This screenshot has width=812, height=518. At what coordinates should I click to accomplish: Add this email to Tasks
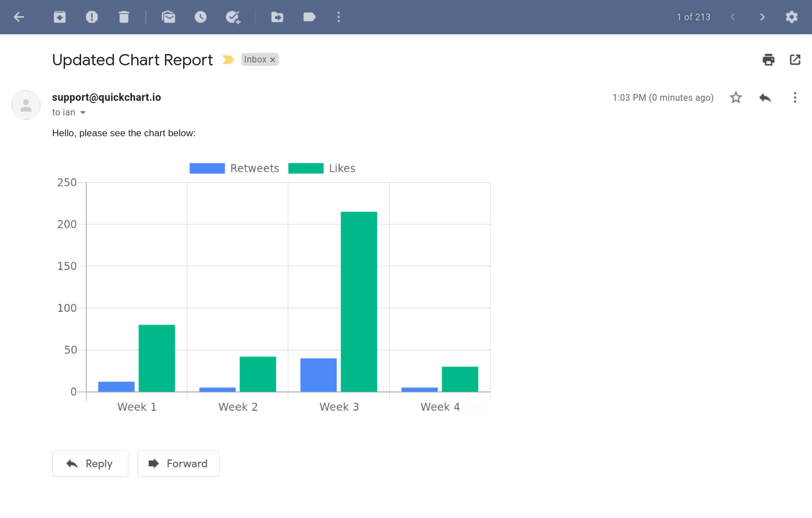[233, 17]
